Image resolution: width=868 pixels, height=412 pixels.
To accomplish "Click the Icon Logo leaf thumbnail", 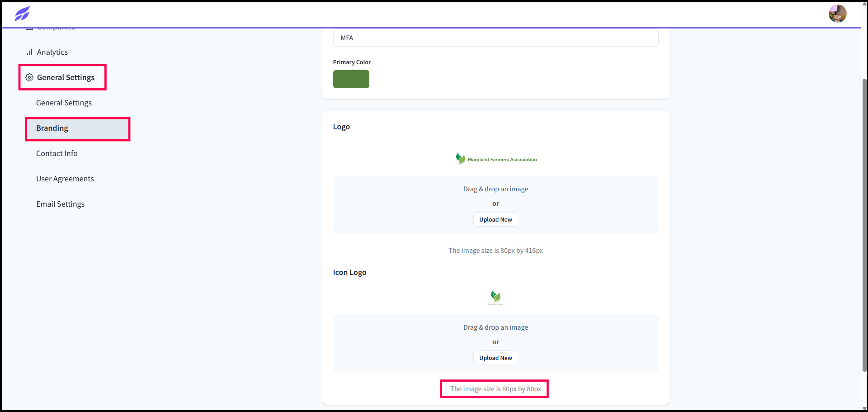I will tap(496, 297).
